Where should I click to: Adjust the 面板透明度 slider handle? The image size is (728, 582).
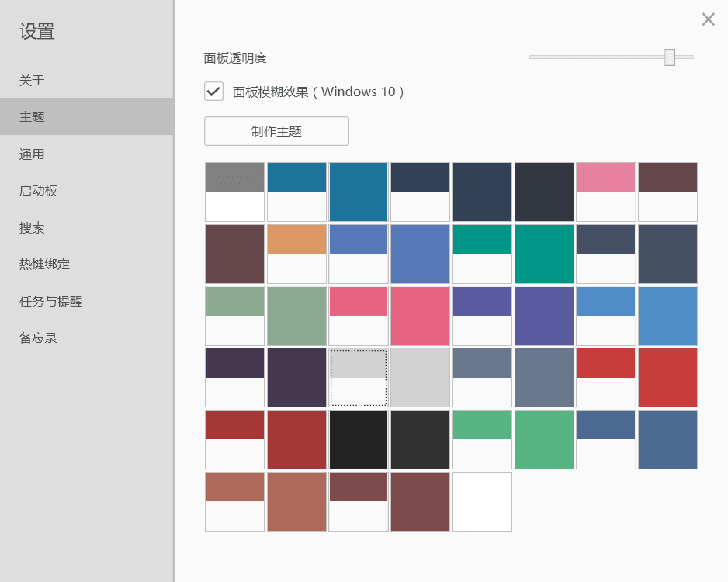click(x=670, y=57)
